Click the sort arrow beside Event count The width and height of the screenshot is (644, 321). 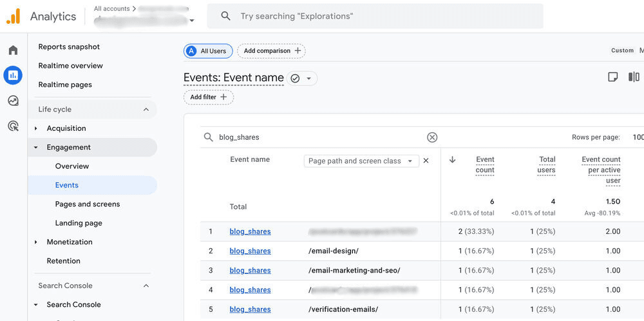(452, 160)
